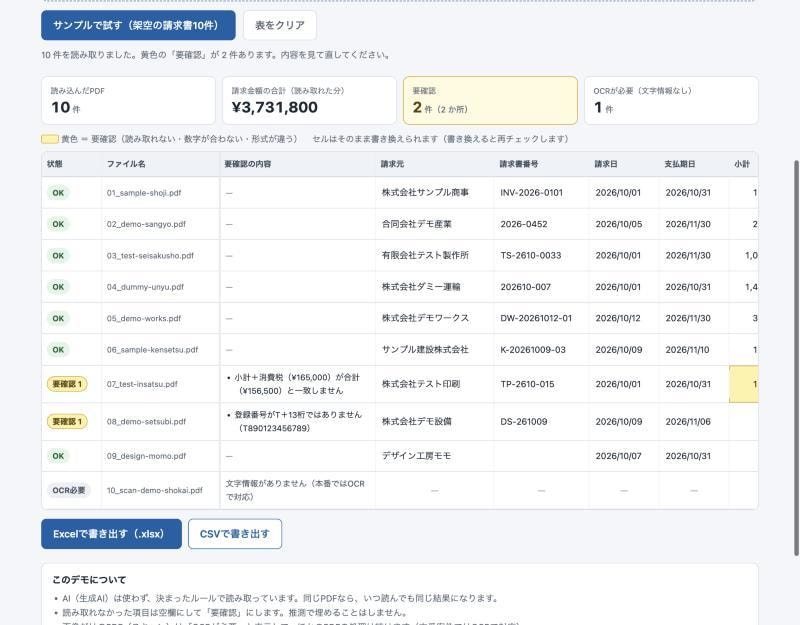800x625 pixels.
Task: Select file name 06_sample-kensetsu.pdf
Action: (152, 349)
